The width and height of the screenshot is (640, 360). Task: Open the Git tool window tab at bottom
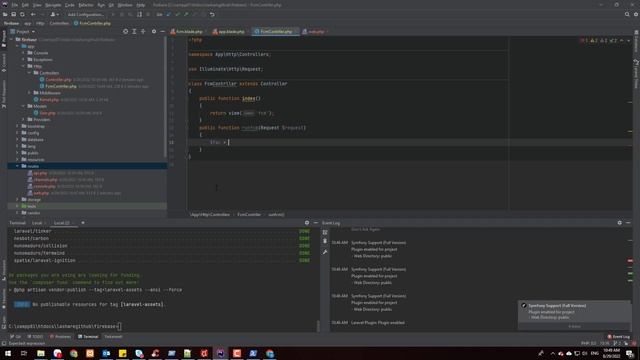[x=16, y=337]
